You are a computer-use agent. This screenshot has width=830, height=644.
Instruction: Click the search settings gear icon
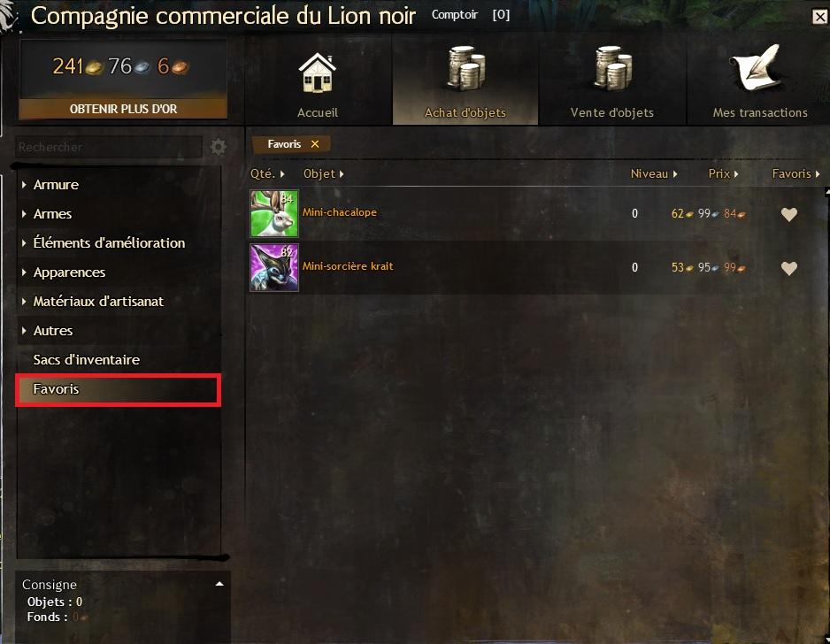218,147
